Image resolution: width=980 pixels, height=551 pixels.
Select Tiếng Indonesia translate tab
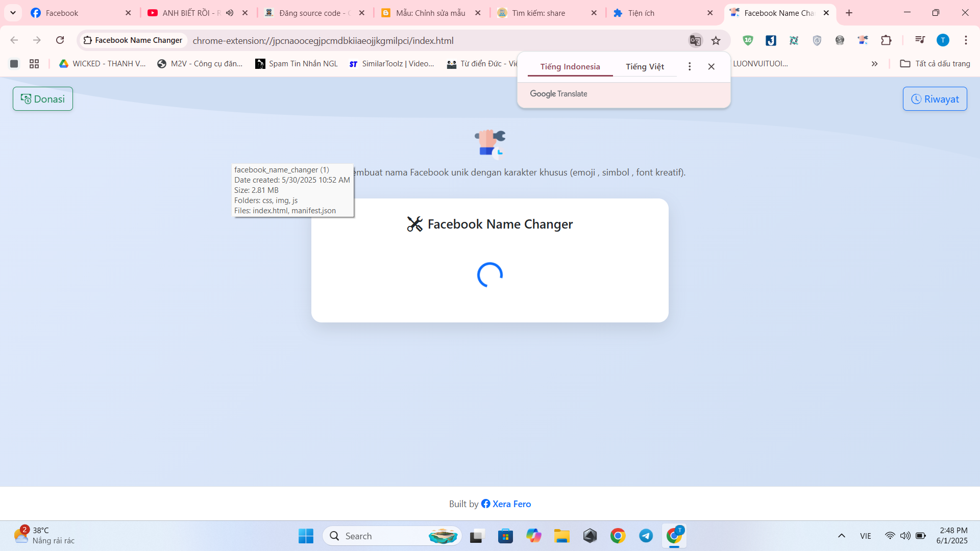(570, 67)
